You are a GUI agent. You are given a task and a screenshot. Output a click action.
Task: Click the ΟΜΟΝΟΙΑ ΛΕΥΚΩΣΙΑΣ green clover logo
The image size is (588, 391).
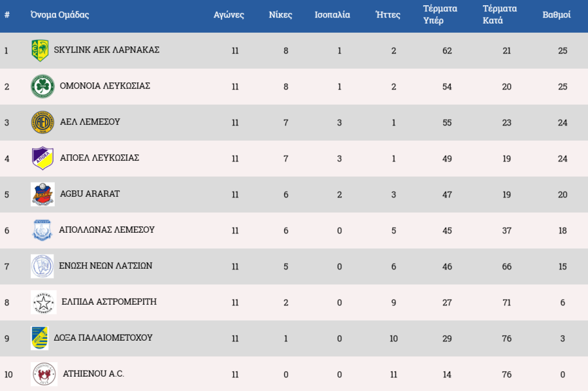(42, 86)
